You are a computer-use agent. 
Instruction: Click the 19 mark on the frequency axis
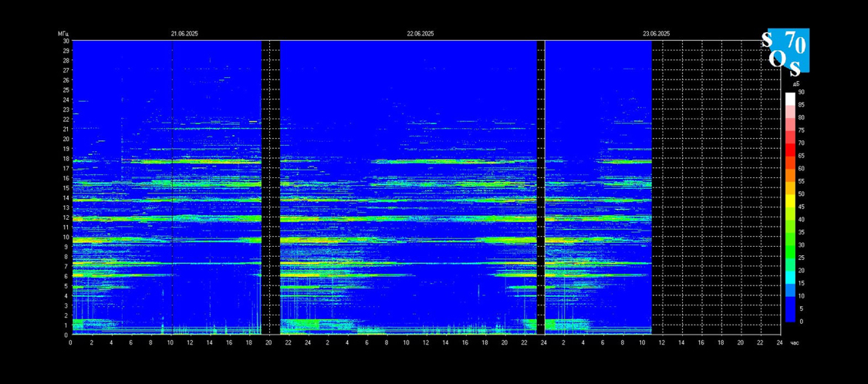66,149
